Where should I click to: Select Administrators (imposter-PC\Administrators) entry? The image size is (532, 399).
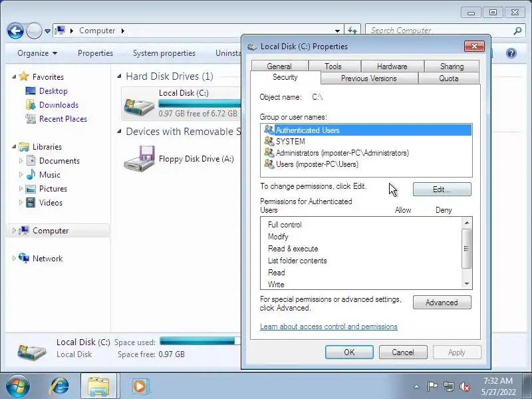point(367,153)
